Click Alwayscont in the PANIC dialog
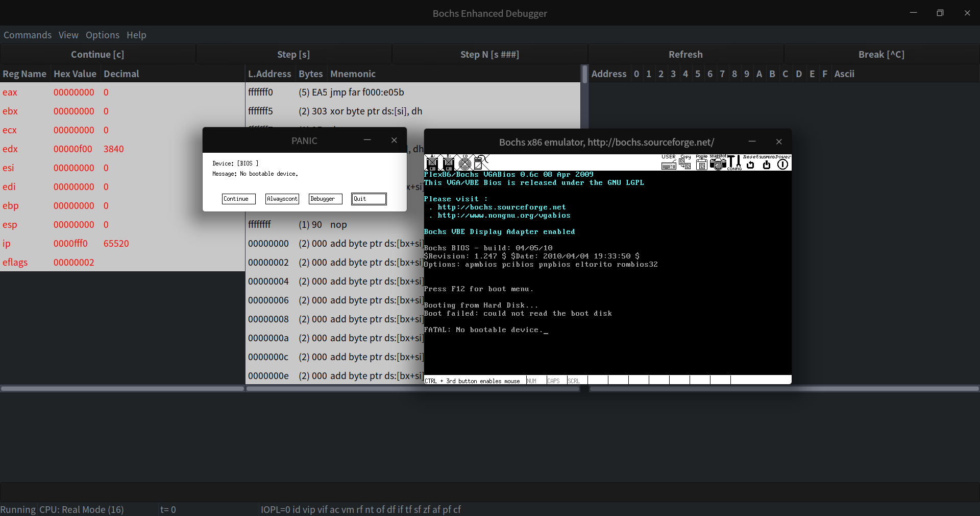 (282, 199)
